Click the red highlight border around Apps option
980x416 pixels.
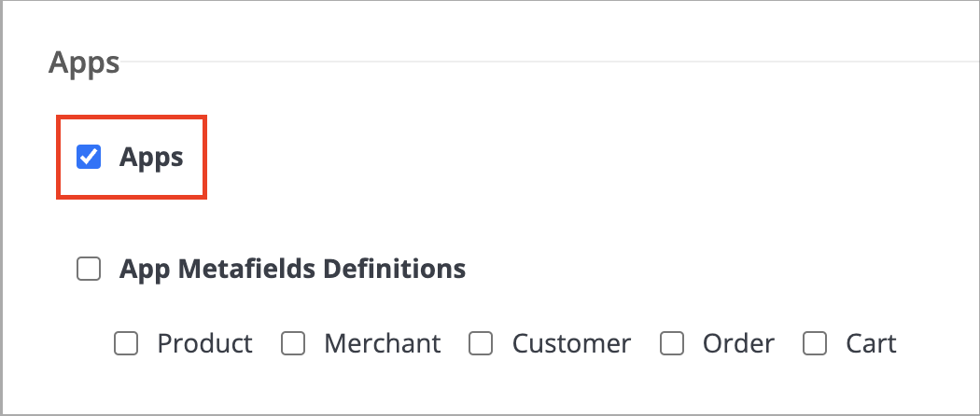pos(132,117)
